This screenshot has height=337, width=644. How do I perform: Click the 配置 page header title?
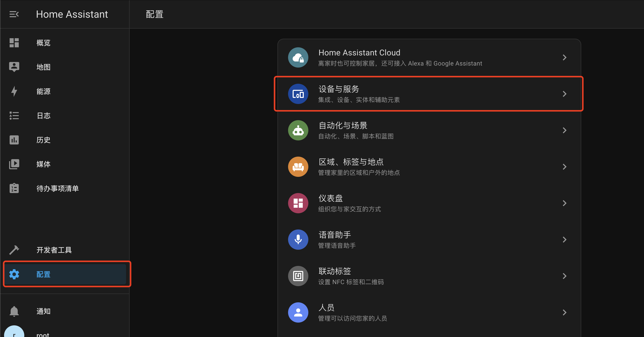click(155, 14)
